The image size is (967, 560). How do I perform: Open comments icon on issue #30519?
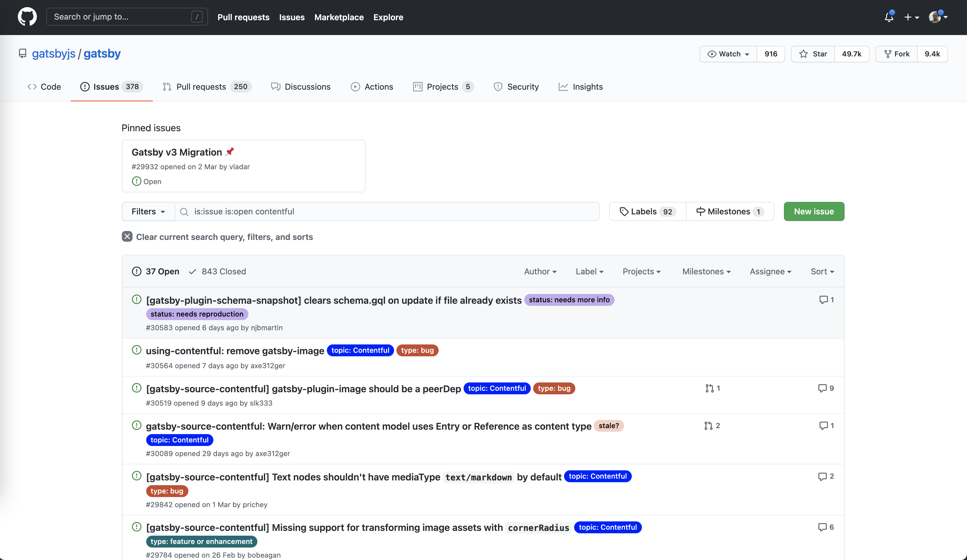(822, 388)
